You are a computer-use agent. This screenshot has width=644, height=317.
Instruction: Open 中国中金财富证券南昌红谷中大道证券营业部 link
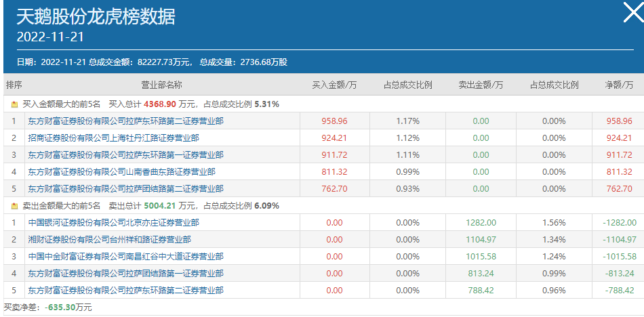125,257
